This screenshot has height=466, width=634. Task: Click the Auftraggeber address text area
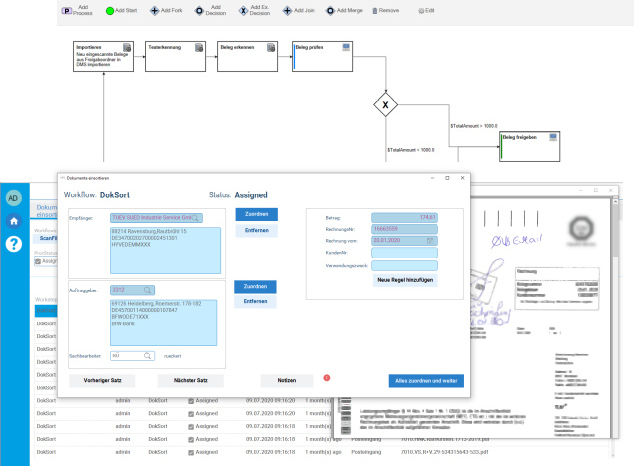[x=163, y=323]
